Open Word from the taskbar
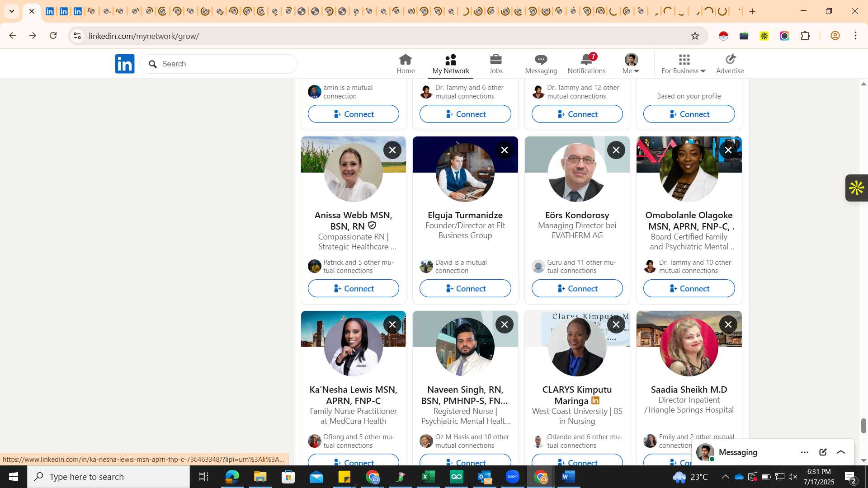Viewport: 868px width, 488px height. point(569,477)
